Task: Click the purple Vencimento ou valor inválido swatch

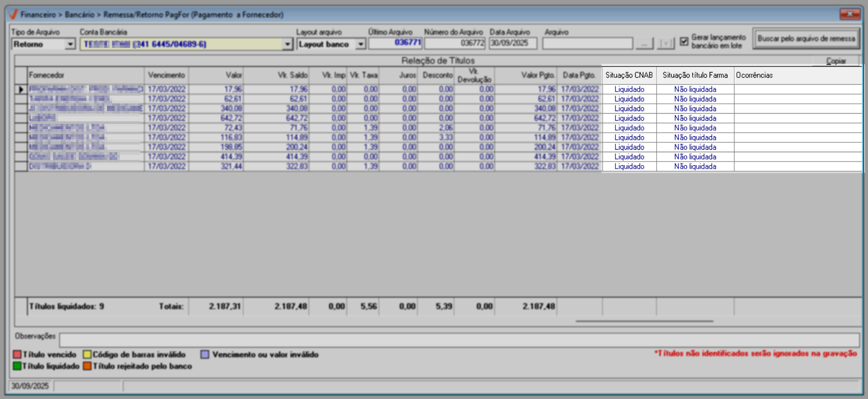Action: [x=205, y=355]
